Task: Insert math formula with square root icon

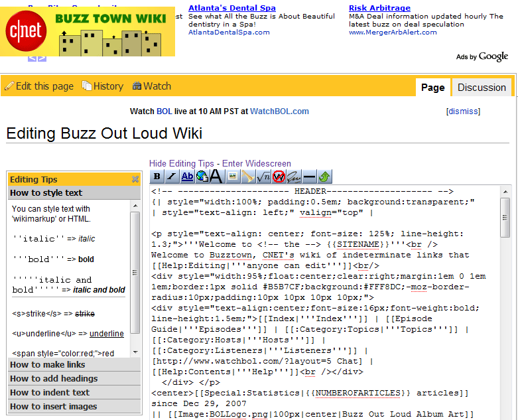Action: tap(263, 176)
